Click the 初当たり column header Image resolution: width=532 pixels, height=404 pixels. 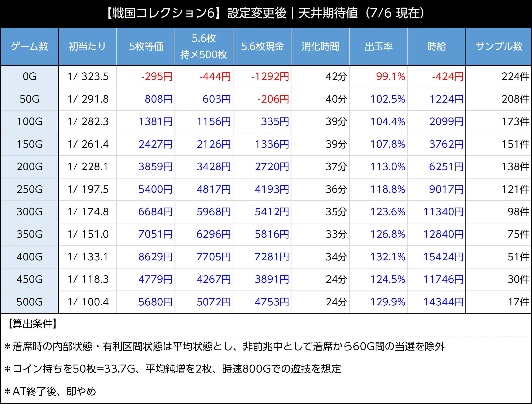(88, 47)
